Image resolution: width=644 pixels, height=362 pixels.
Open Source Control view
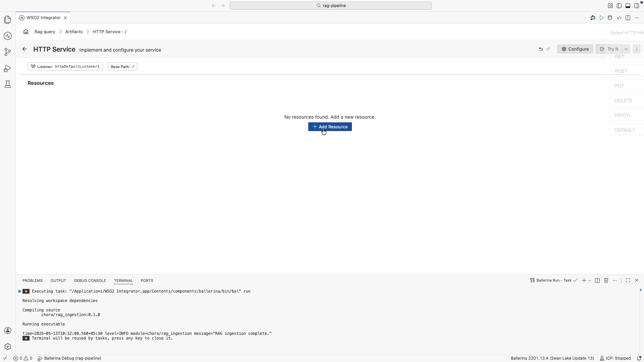[7, 52]
